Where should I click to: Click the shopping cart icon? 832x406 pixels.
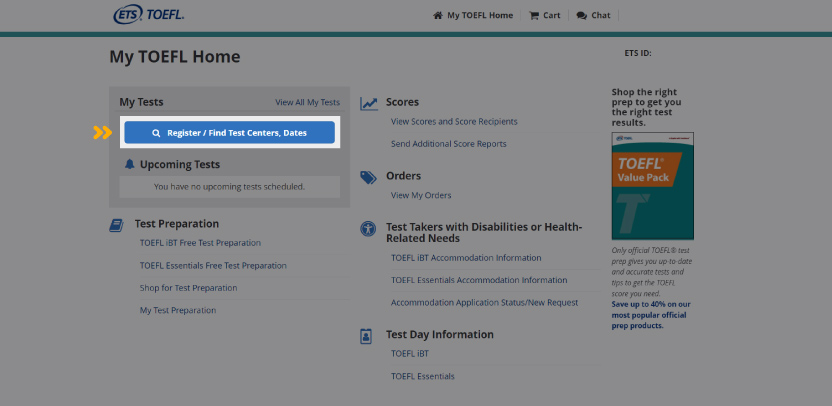(534, 15)
